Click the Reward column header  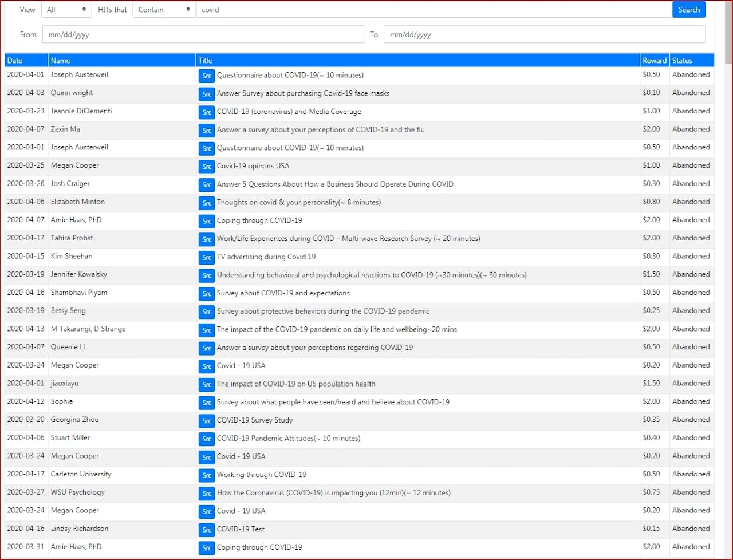654,61
